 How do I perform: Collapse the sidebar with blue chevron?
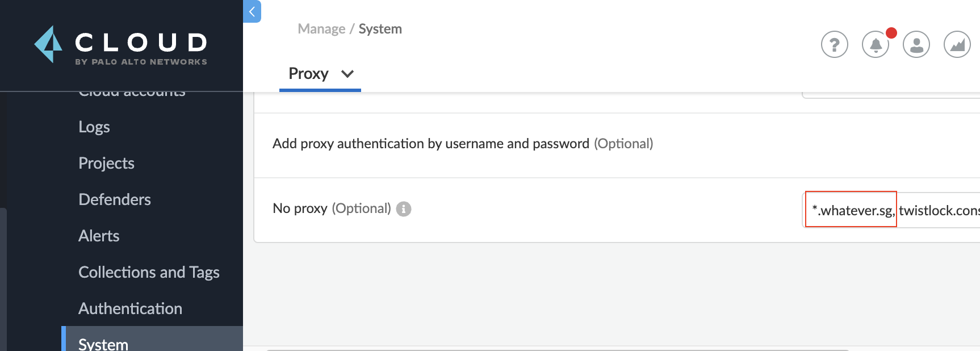[252, 11]
